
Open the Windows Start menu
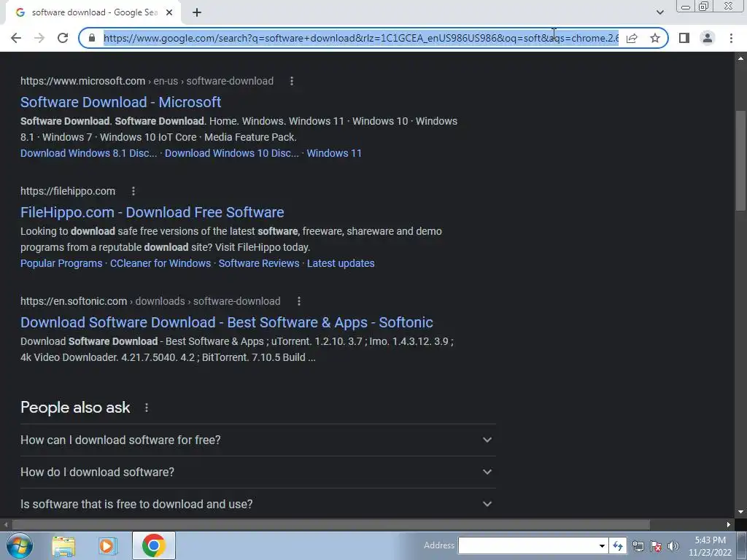coord(20,545)
